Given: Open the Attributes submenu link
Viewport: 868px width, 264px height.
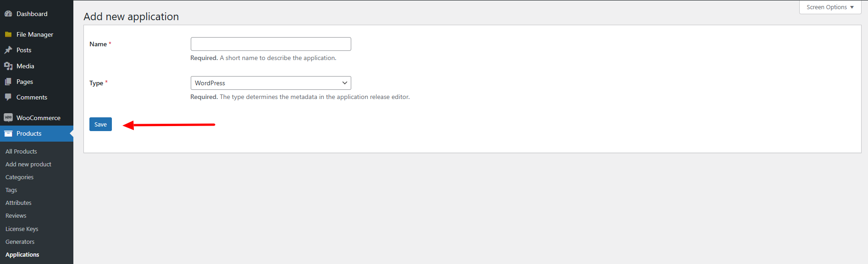Looking at the screenshot, I should pyautogui.click(x=18, y=203).
